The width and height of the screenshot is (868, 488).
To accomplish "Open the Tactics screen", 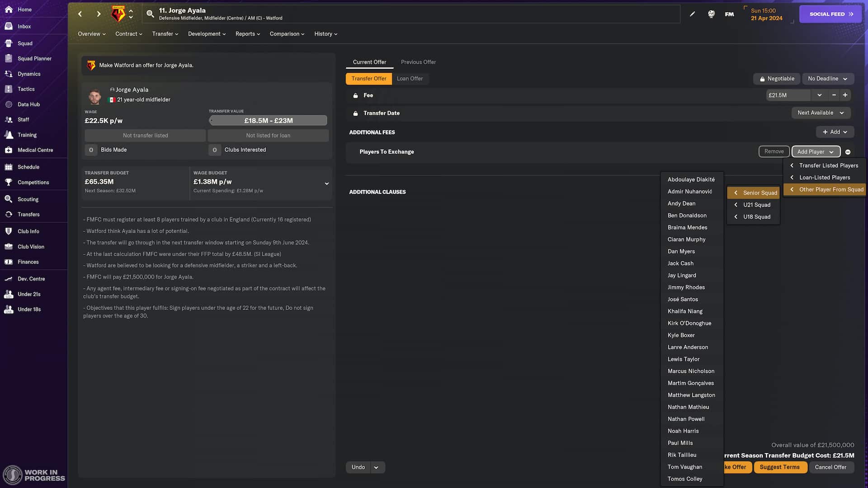I will click(25, 89).
